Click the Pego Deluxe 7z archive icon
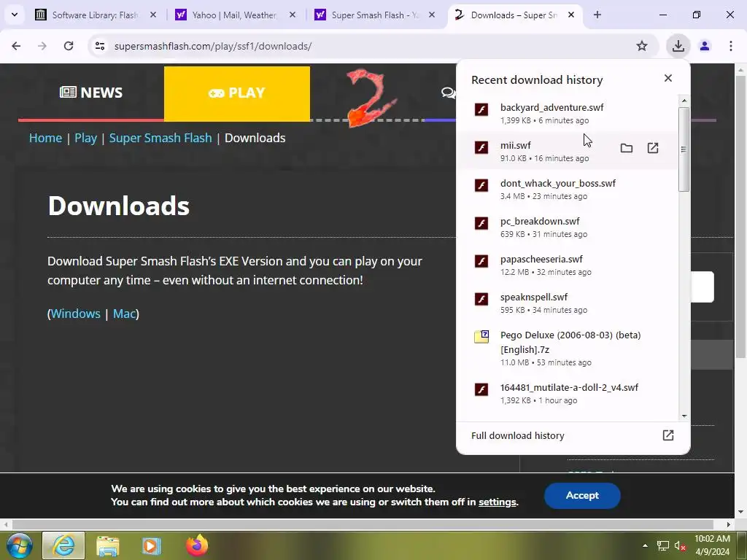Image resolution: width=747 pixels, height=560 pixels. pos(481,337)
